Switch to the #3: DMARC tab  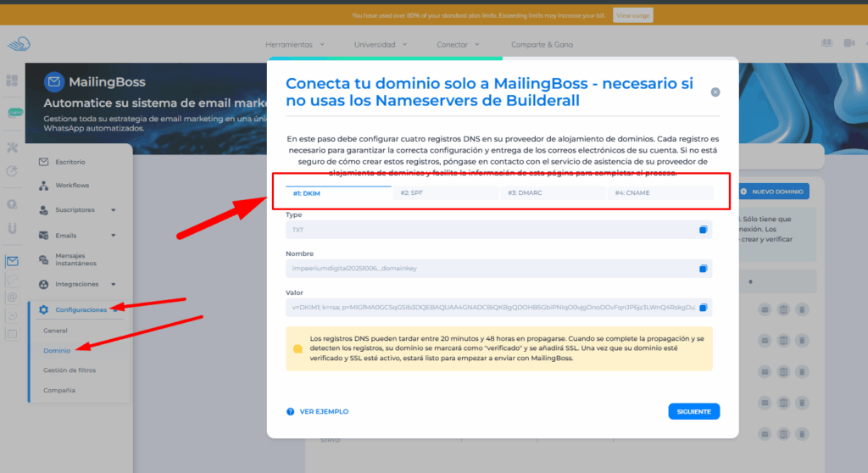coord(525,193)
